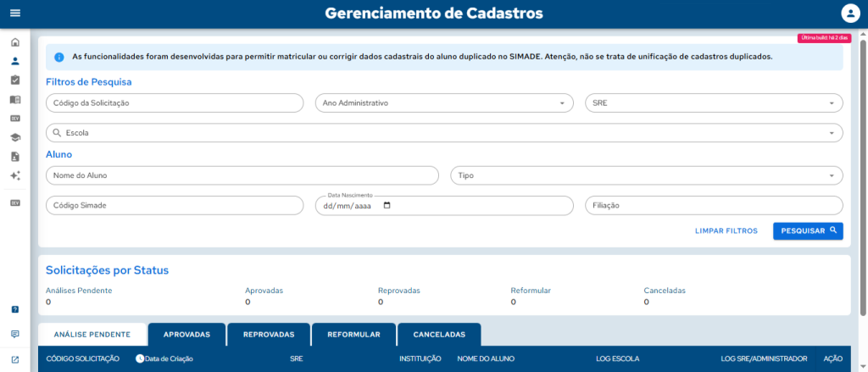
Task: Switch to the Aprovadas tab
Action: [186, 334]
